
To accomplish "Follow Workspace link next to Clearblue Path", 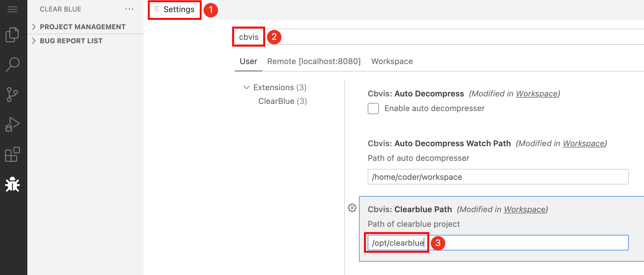I will coord(524,209).
